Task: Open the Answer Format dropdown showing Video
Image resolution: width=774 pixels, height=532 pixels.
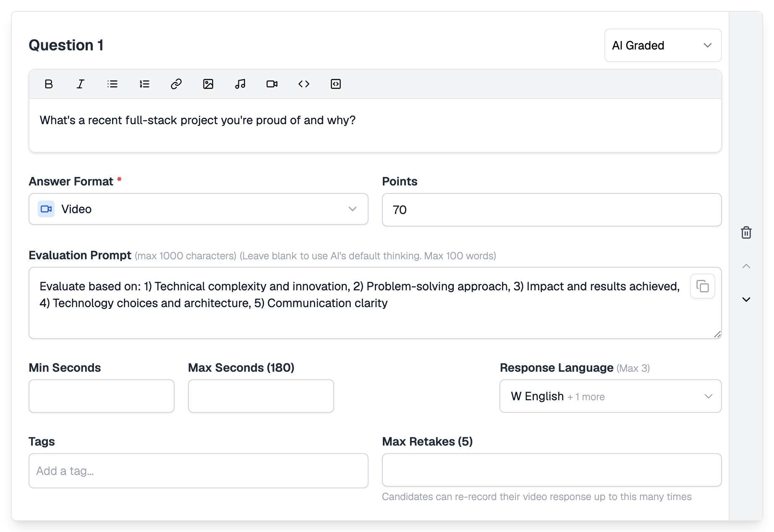Action: (199, 209)
